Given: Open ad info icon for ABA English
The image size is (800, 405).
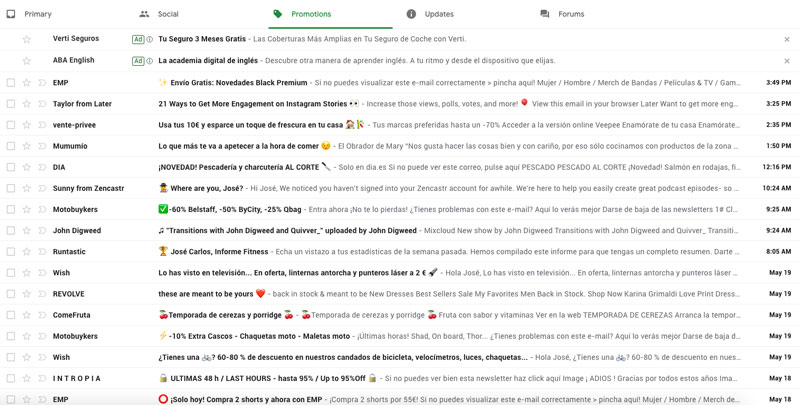Looking at the screenshot, I should pos(150,61).
